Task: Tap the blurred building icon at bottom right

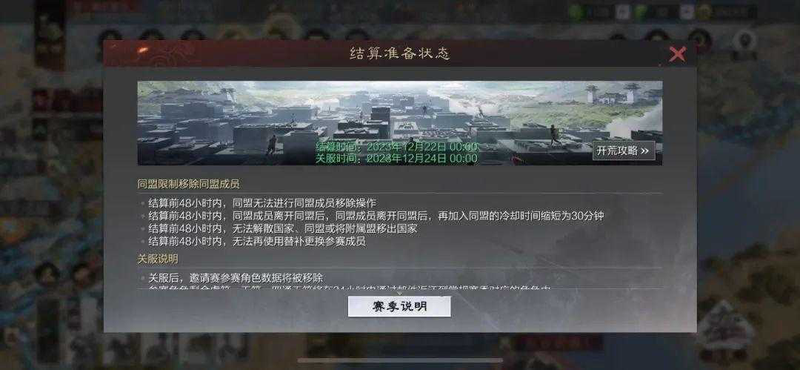Action: pos(725,328)
